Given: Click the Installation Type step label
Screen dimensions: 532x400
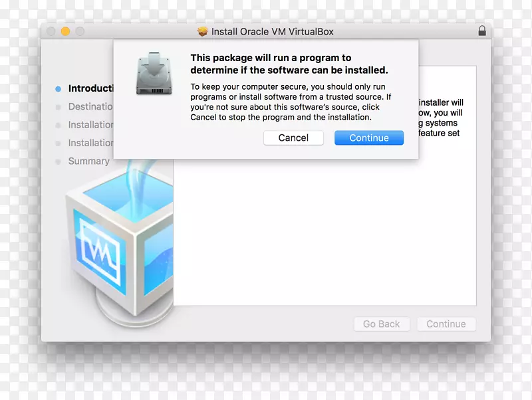Looking at the screenshot, I should pos(91,143).
